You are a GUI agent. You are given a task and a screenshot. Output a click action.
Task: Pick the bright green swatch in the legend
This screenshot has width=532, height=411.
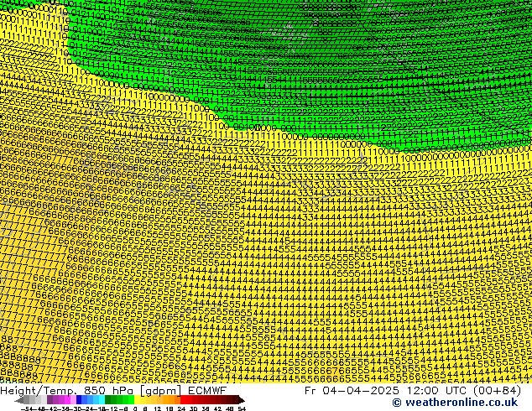pyautogui.click(x=131, y=400)
